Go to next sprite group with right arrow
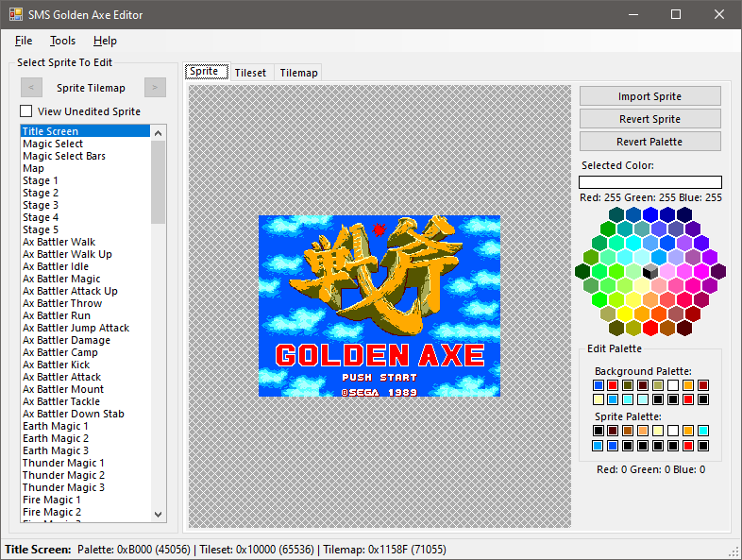 click(155, 88)
